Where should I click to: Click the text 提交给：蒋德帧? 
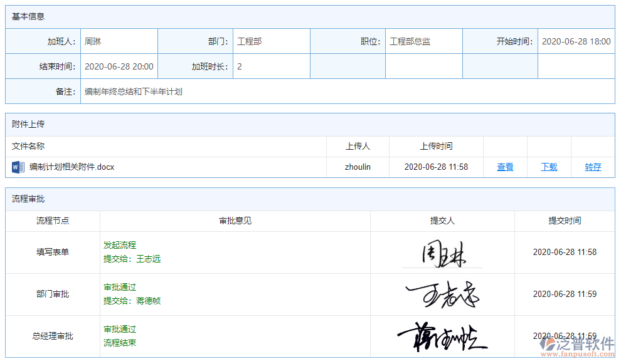click(x=132, y=301)
